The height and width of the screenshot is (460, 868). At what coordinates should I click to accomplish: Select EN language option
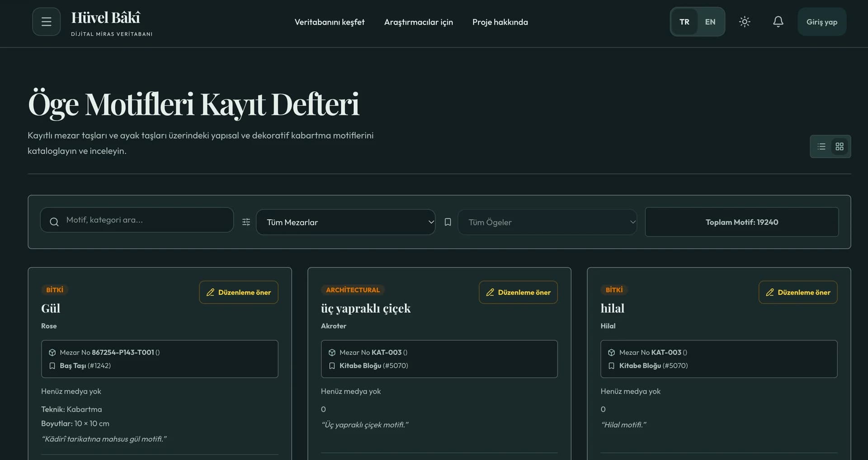click(x=710, y=22)
